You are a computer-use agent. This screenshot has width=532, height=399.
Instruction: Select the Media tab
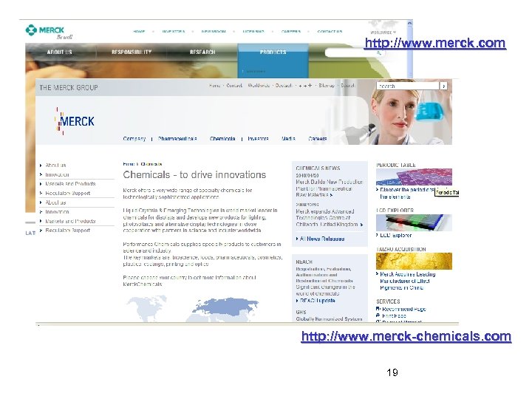click(x=288, y=138)
